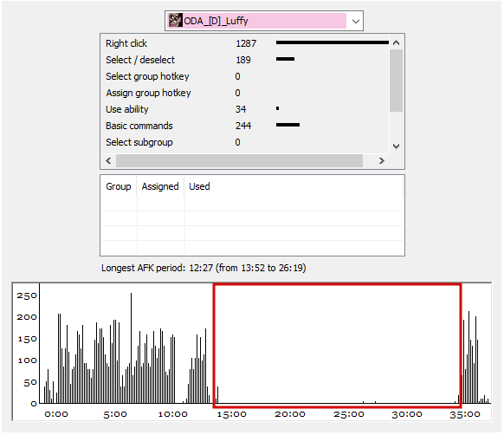Image resolution: width=504 pixels, height=435 pixels.
Task: Click the value 189 for Select / deselect
Action: coord(243,60)
